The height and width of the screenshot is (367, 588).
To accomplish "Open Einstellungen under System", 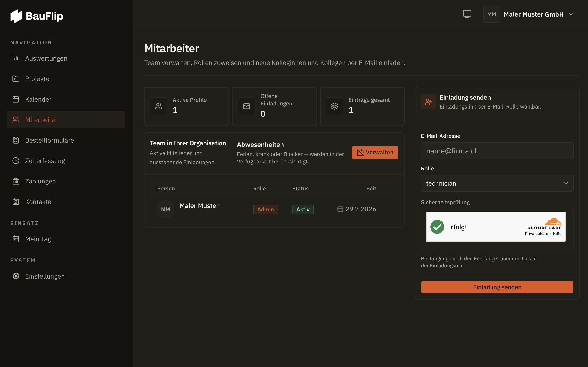I will [66, 276].
